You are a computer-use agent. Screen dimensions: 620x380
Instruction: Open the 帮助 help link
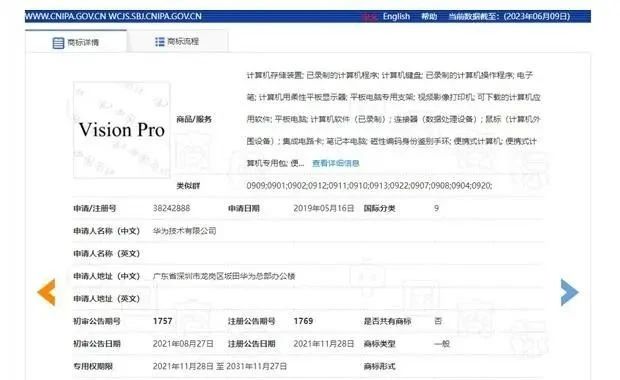429,17
